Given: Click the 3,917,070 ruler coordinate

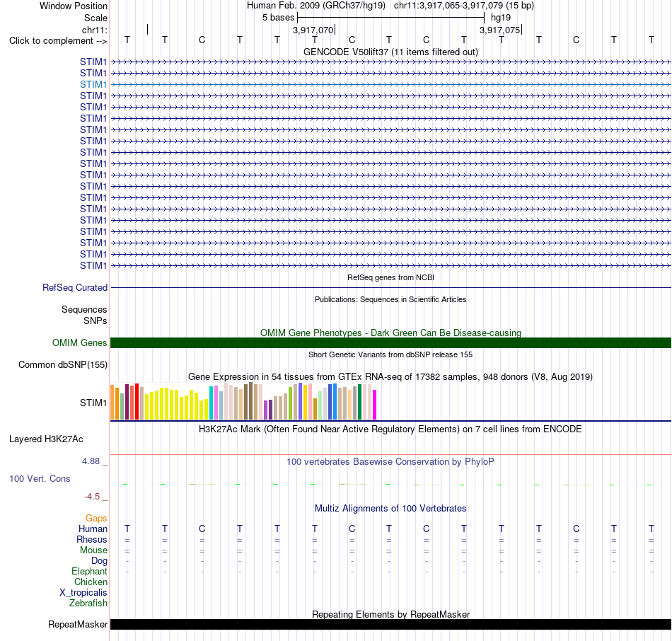Looking at the screenshot, I should (313, 30).
